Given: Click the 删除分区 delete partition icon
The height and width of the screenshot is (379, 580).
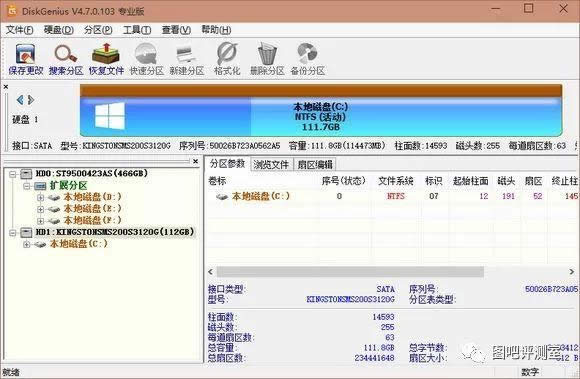Looking at the screenshot, I should point(267,59).
